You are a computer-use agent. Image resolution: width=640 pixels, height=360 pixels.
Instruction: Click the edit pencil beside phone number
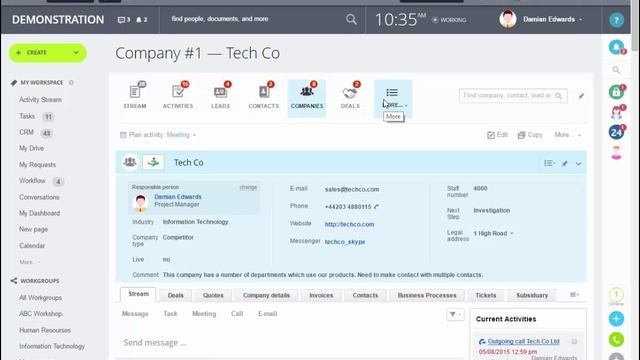(x=376, y=207)
